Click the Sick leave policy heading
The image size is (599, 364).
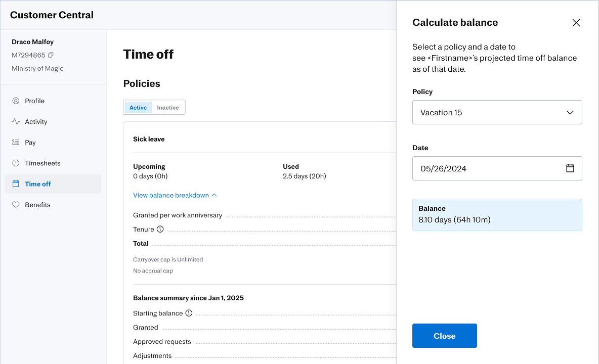[149, 139]
